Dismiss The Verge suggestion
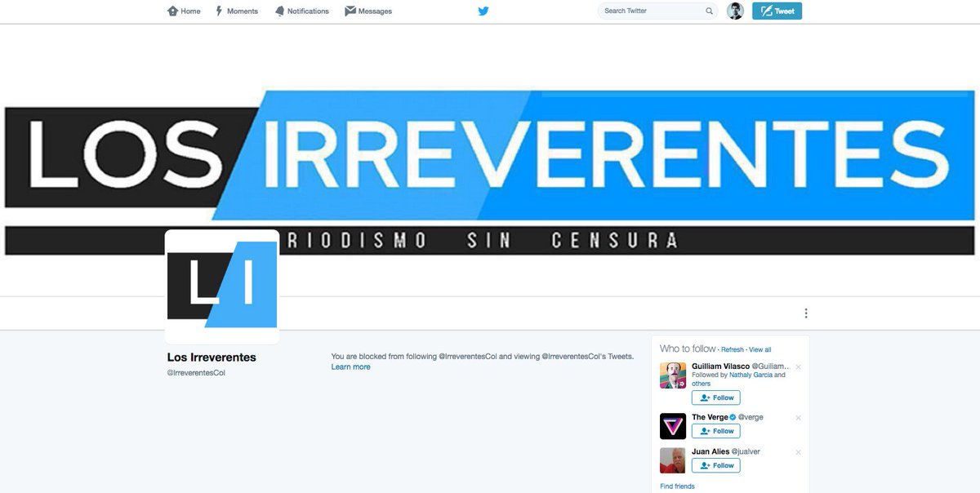980x493 pixels. click(798, 418)
